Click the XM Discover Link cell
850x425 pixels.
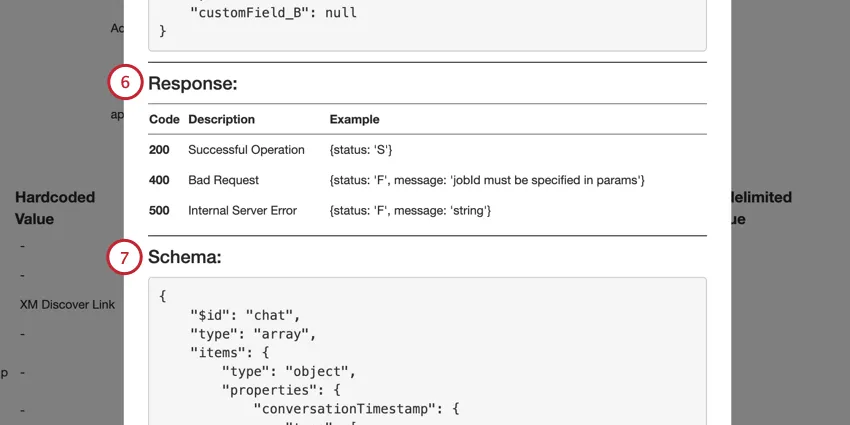click(x=67, y=303)
